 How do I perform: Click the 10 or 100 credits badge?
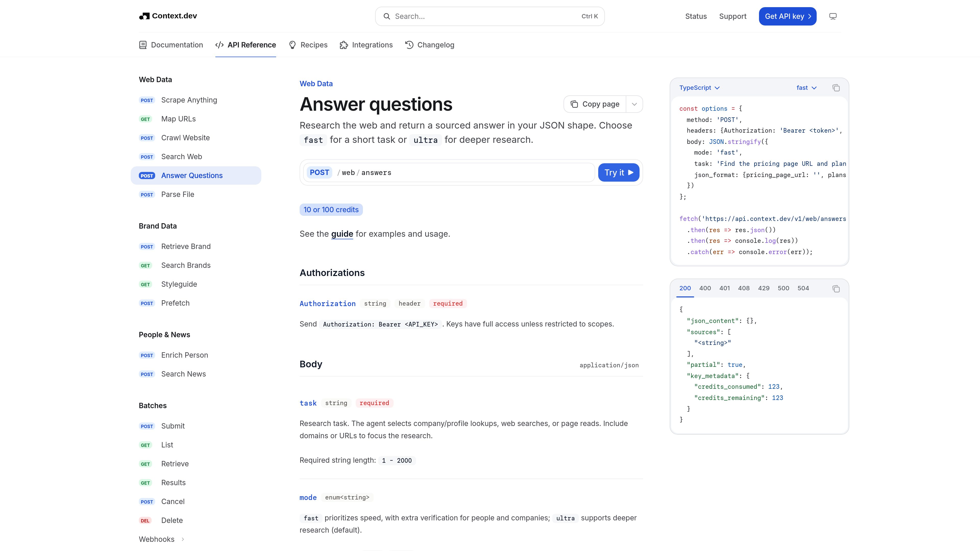pos(331,209)
